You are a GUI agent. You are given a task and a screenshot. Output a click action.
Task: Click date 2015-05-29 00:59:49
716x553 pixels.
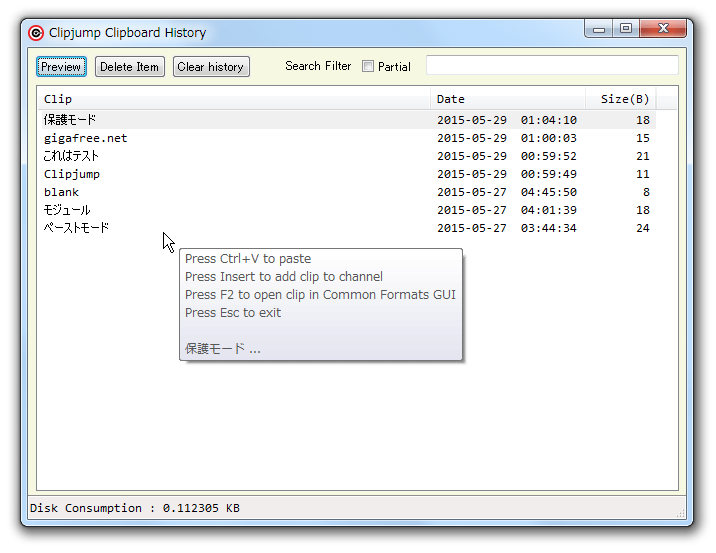tap(507, 174)
